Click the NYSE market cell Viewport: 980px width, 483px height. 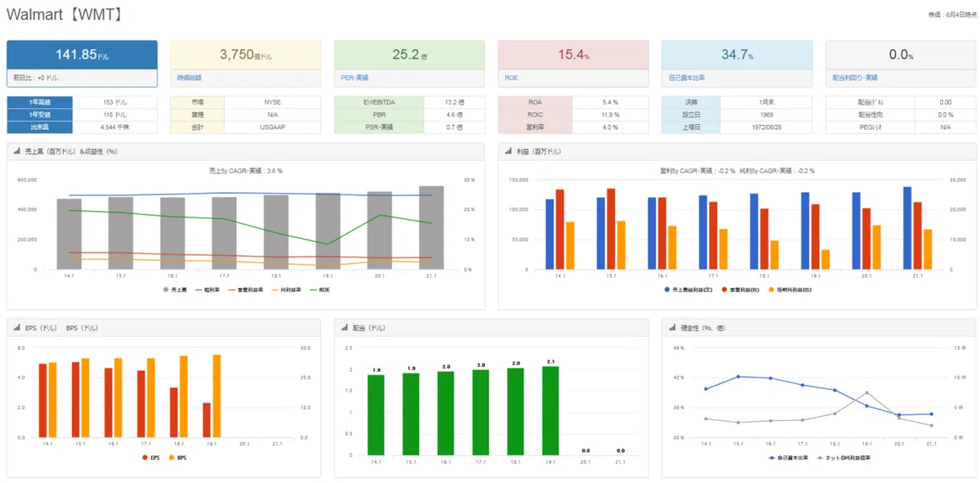[272, 102]
